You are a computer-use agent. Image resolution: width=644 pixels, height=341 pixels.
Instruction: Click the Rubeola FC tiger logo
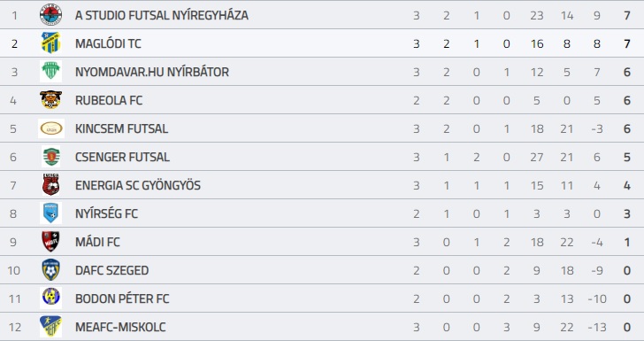tap(51, 99)
